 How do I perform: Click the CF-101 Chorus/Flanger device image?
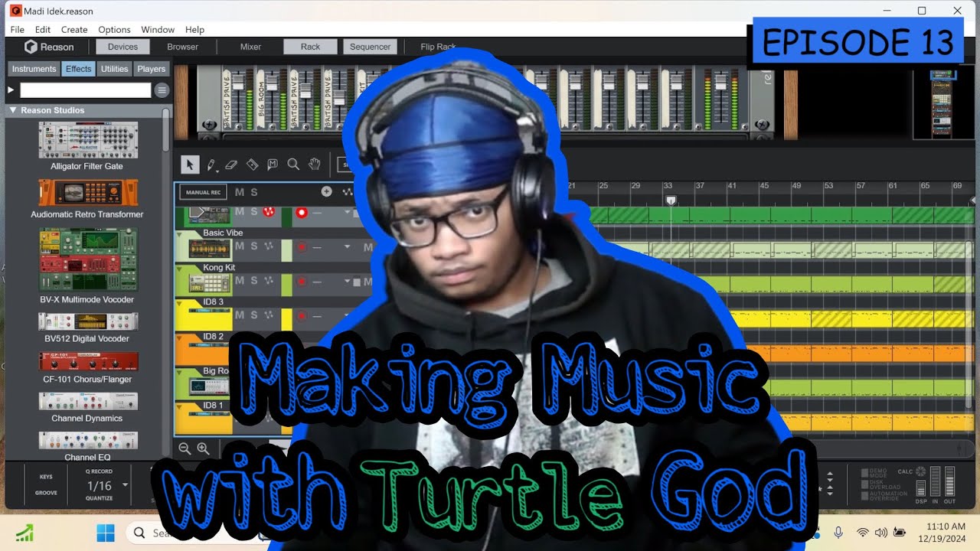(x=88, y=362)
